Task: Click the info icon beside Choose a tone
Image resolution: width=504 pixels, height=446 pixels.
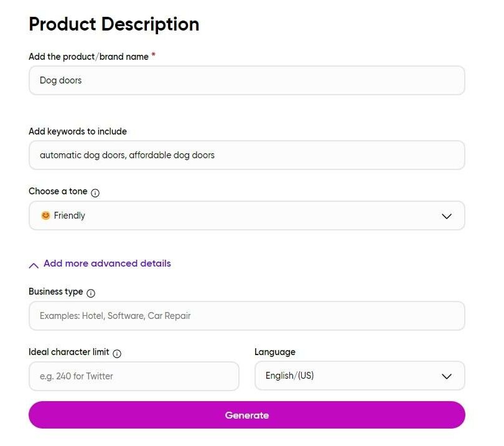Action: point(95,192)
